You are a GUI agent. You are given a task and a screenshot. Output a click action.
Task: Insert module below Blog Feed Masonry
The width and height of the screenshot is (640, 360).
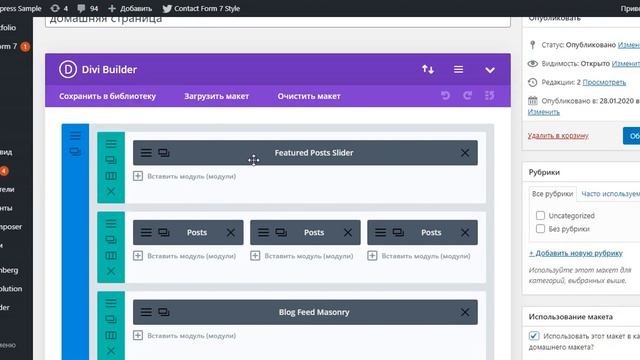pyautogui.click(x=185, y=336)
